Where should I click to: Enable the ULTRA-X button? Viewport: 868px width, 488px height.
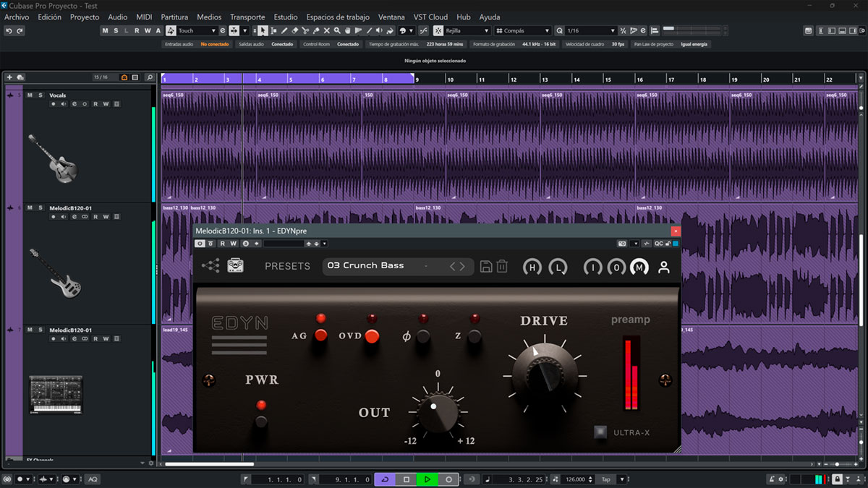(x=600, y=432)
